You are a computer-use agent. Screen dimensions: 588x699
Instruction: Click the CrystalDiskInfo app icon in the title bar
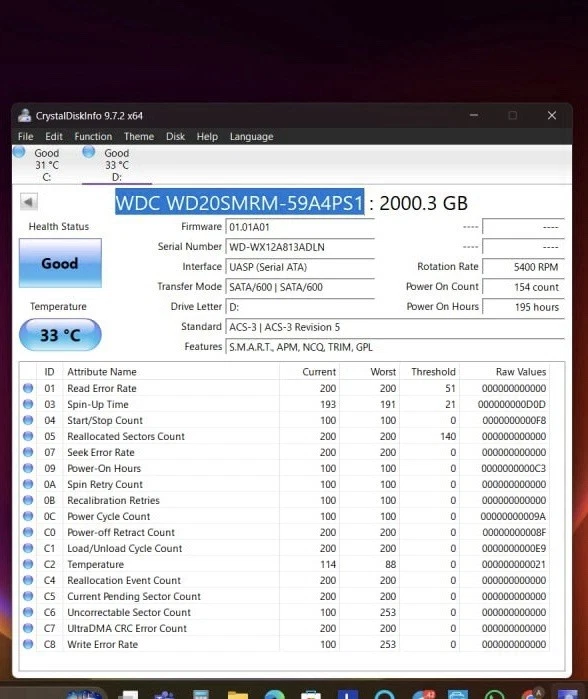pos(25,115)
